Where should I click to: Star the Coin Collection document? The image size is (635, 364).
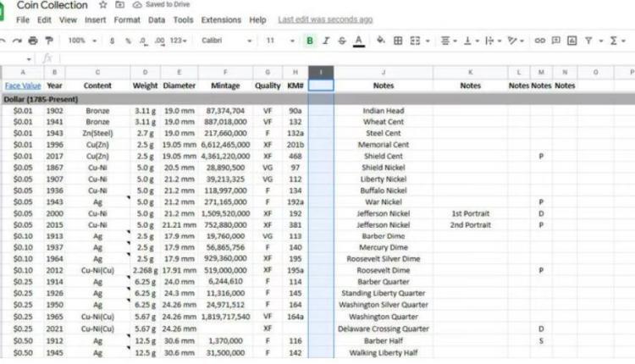coord(102,5)
